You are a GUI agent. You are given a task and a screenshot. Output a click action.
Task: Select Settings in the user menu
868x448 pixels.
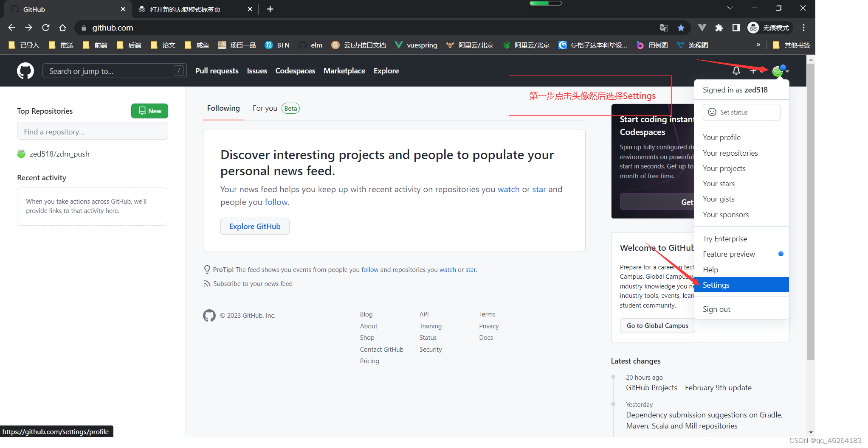741,285
